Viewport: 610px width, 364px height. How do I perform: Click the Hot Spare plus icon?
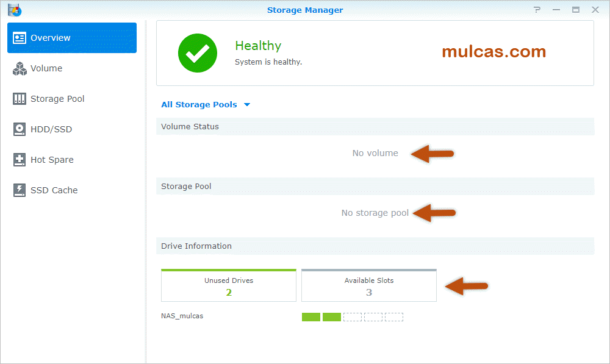click(x=20, y=160)
